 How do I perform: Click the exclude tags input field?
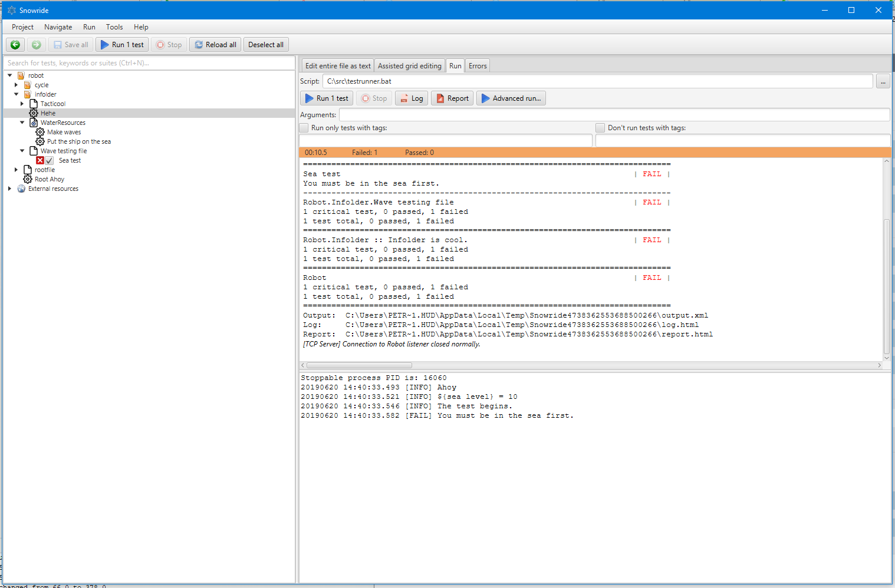pyautogui.click(x=743, y=140)
